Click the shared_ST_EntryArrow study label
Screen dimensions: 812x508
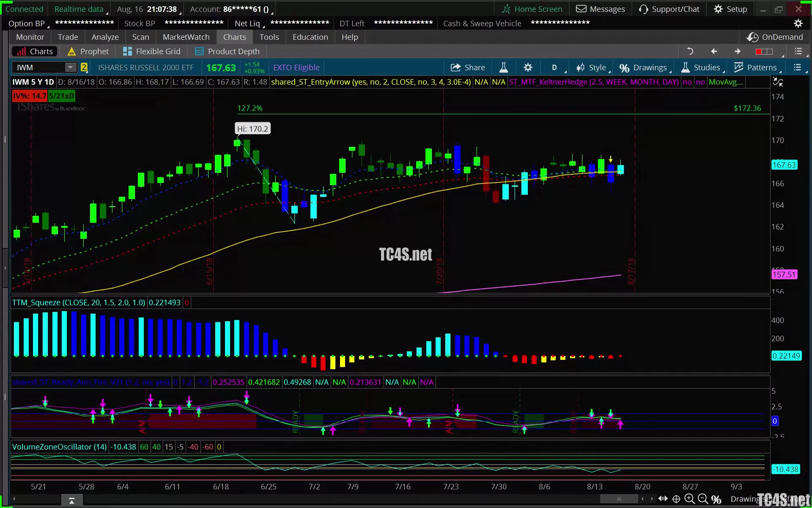[x=371, y=82]
